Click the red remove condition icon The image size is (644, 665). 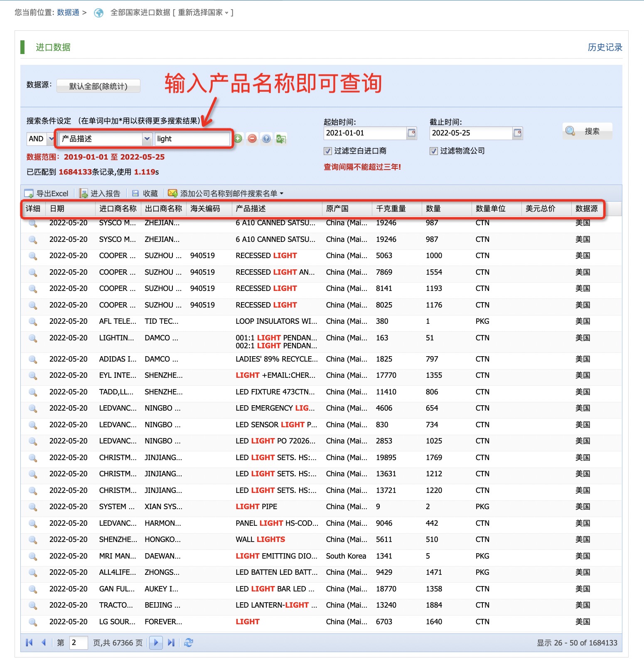pos(252,139)
